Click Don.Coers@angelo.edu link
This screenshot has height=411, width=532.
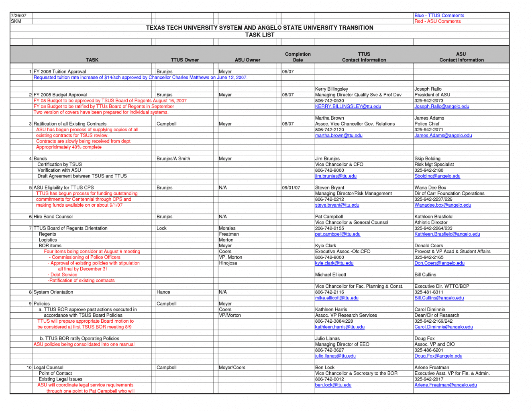click(x=439, y=263)
